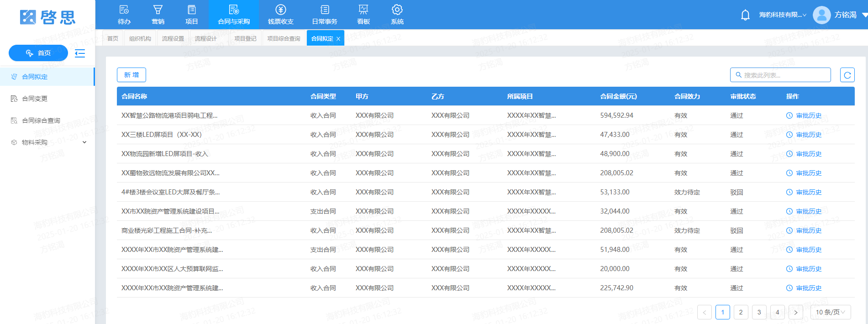
Task: Switch to the 项目综合查询 tab
Action: pyautogui.click(x=284, y=38)
